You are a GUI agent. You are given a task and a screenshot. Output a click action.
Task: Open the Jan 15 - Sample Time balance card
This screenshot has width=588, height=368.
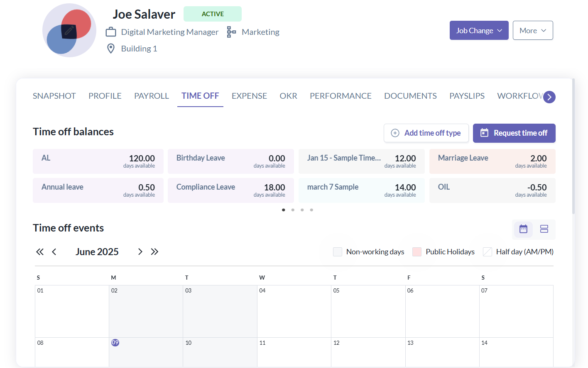(362, 161)
